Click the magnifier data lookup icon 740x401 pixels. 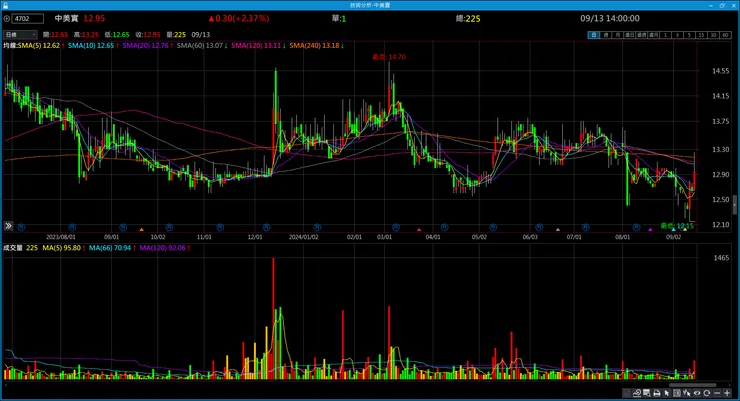coord(646,393)
